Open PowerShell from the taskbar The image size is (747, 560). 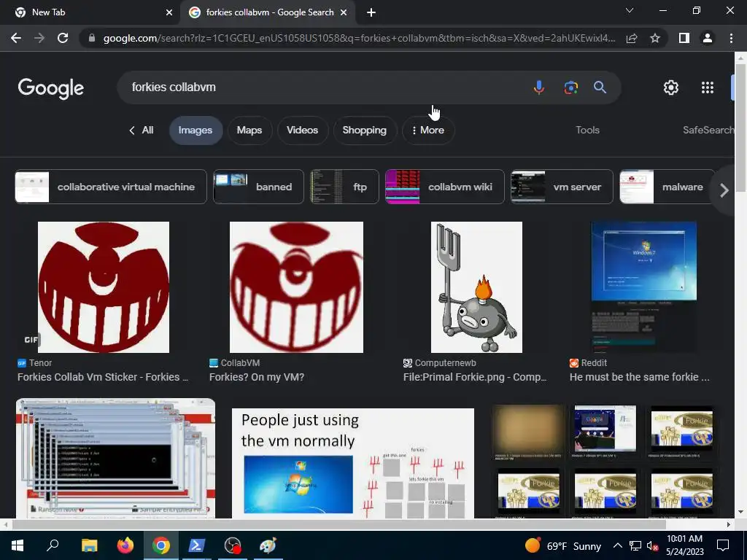coord(197,545)
